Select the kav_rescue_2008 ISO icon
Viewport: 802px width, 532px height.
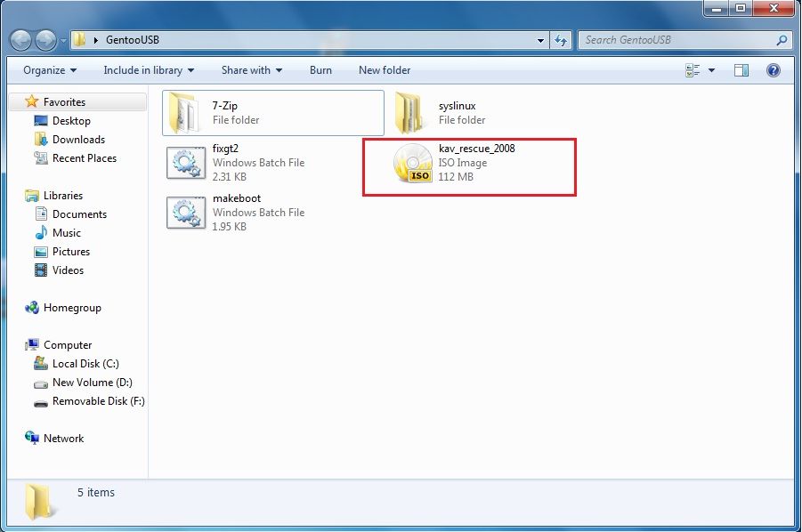point(413,163)
